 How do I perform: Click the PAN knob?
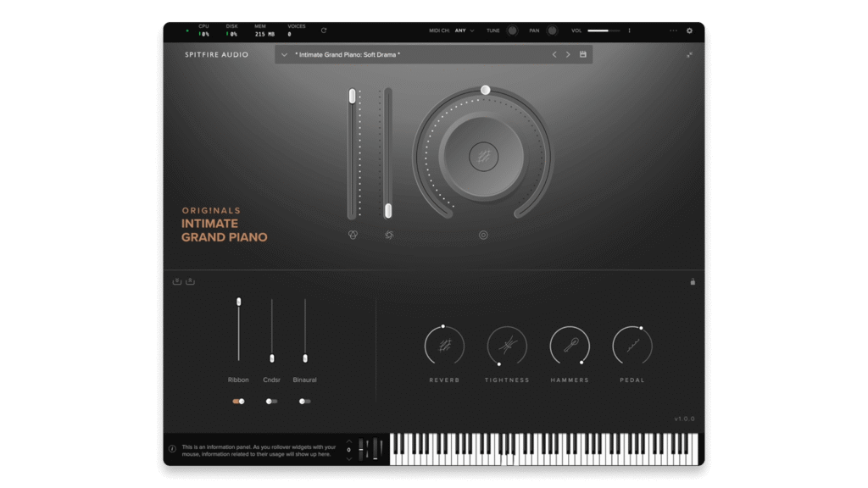(552, 30)
